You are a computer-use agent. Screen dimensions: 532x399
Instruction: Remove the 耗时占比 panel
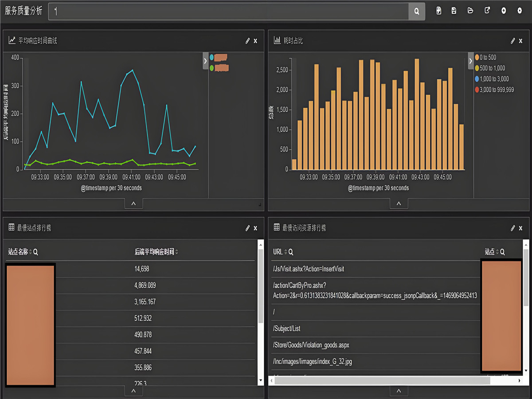(x=521, y=41)
